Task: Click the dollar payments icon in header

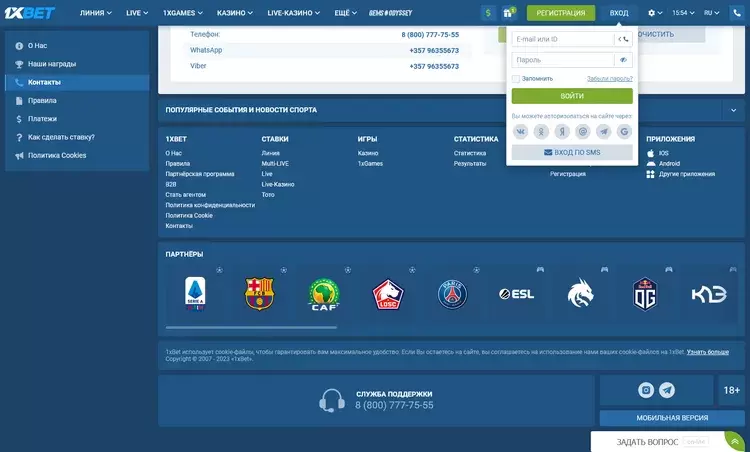Action: coord(488,13)
